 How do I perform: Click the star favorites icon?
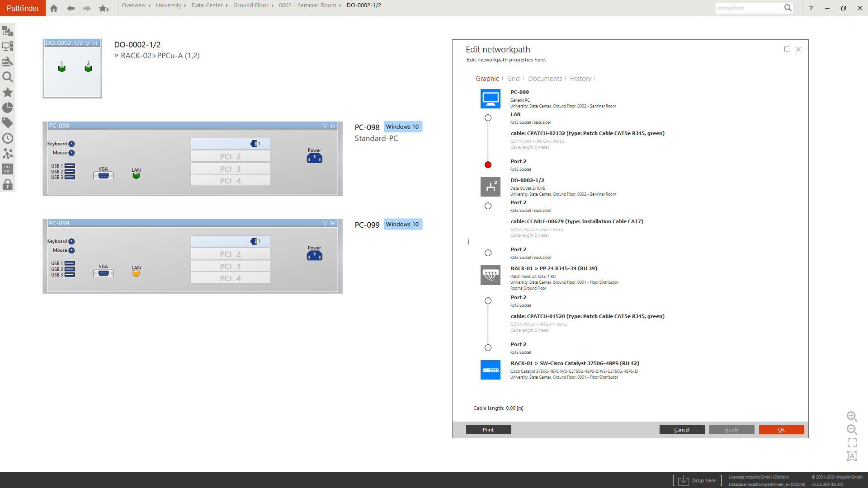click(8, 92)
